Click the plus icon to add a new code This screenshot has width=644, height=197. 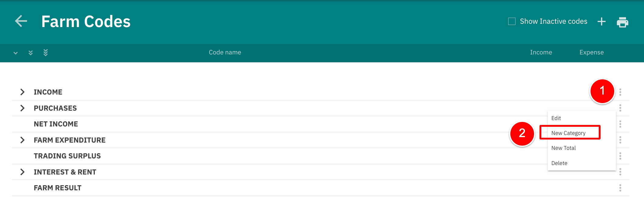tap(601, 21)
